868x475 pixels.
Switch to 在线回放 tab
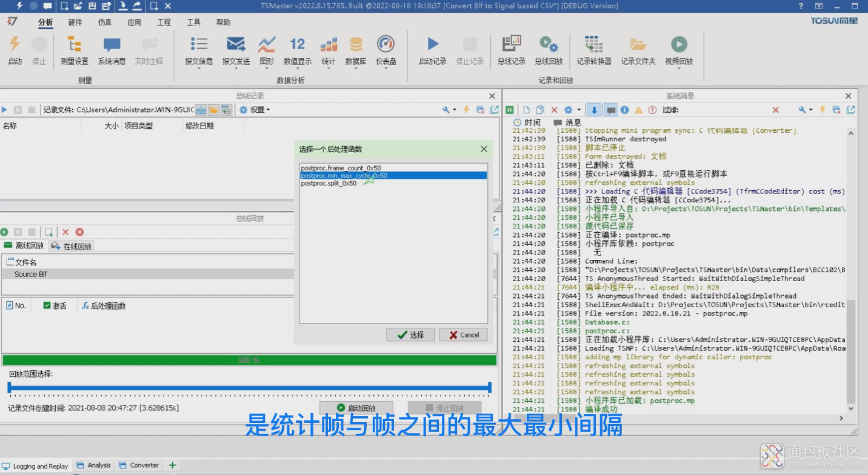[72, 246]
